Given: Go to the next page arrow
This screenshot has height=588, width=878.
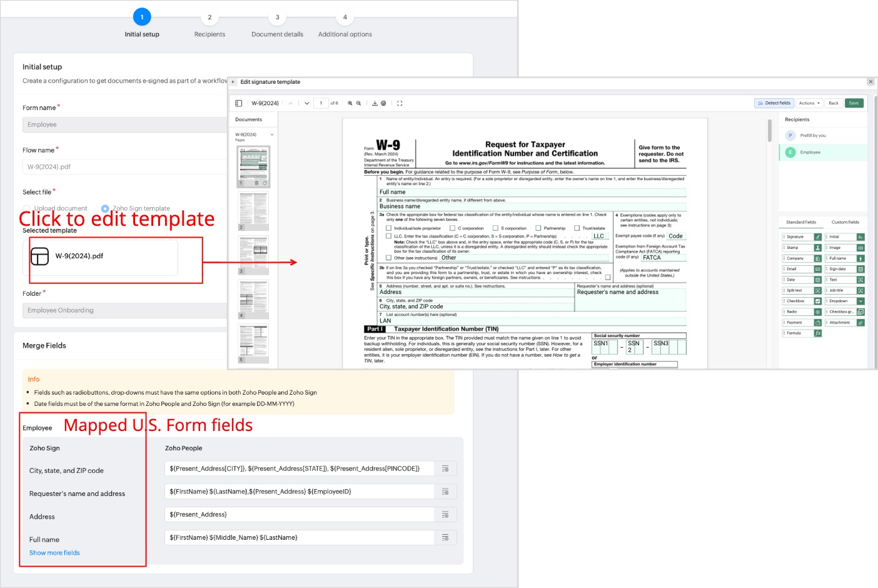Looking at the screenshot, I should click(x=306, y=103).
